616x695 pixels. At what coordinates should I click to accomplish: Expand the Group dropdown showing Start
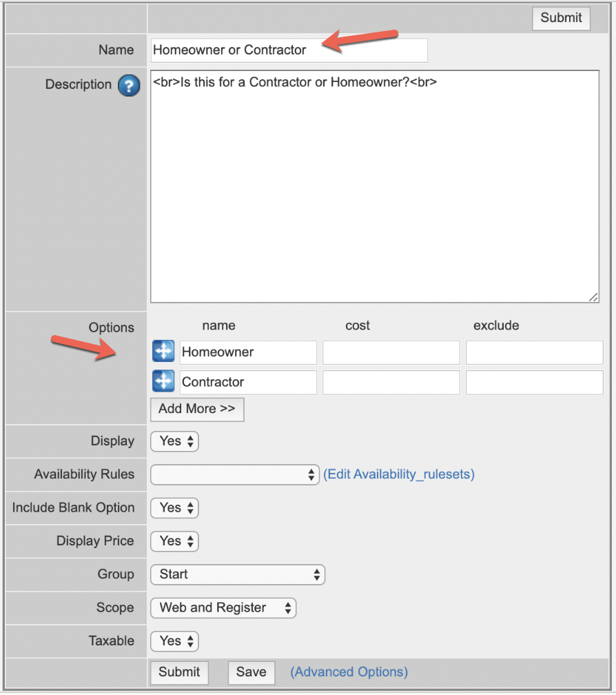[238, 574]
